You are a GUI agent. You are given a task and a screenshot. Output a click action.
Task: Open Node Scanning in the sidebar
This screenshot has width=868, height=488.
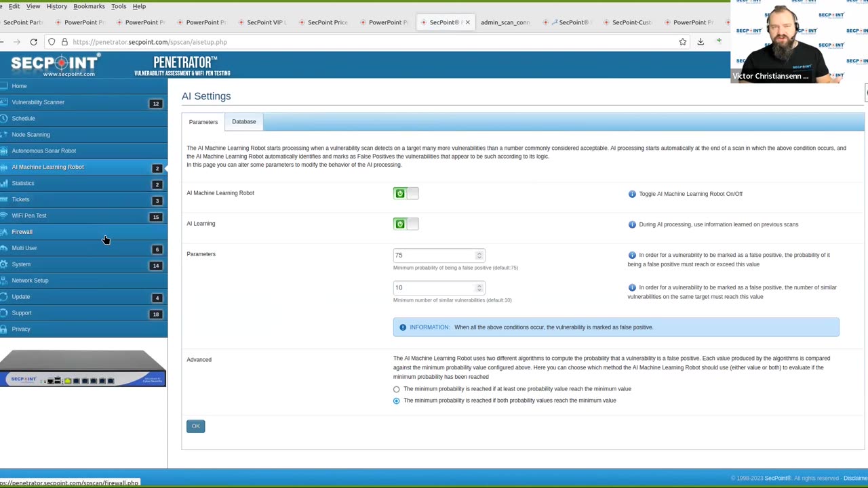click(x=83, y=135)
